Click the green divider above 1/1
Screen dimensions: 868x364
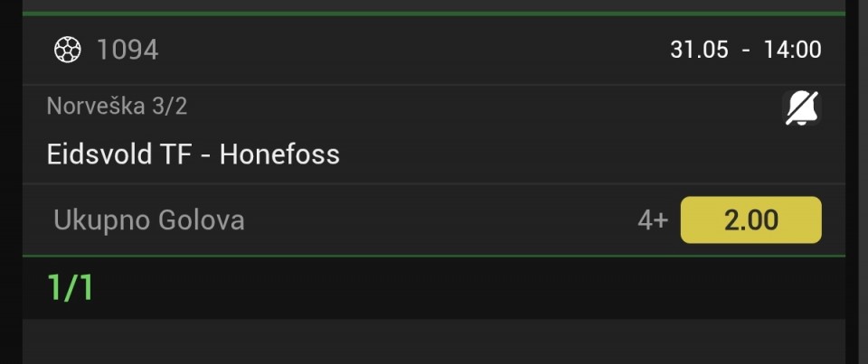[x=434, y=256]
